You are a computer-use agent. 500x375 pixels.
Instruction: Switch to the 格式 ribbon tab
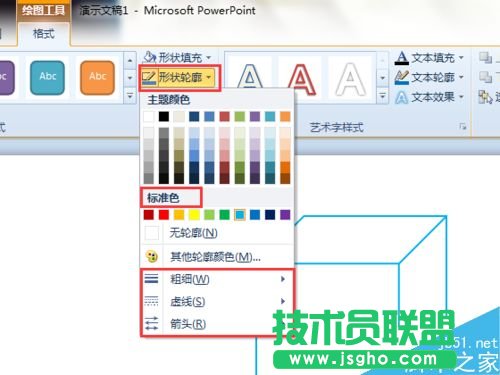click(x=44, y=34)
